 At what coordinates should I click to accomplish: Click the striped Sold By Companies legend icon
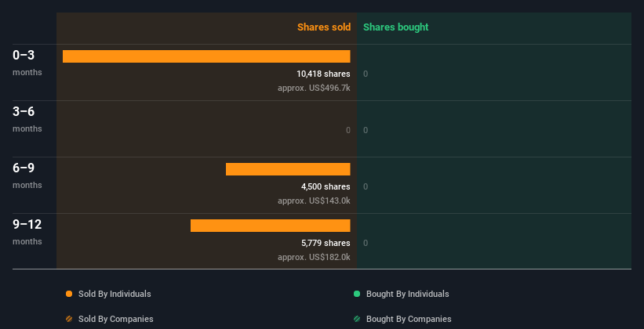tap(69, 320)
